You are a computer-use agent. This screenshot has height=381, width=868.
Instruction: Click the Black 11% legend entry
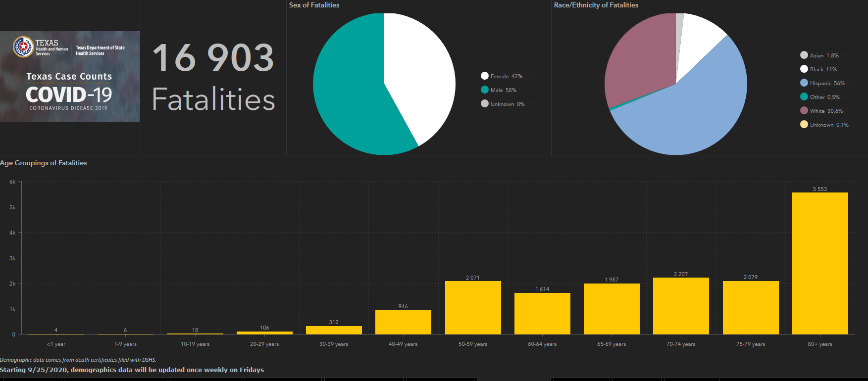pos(823,69)
